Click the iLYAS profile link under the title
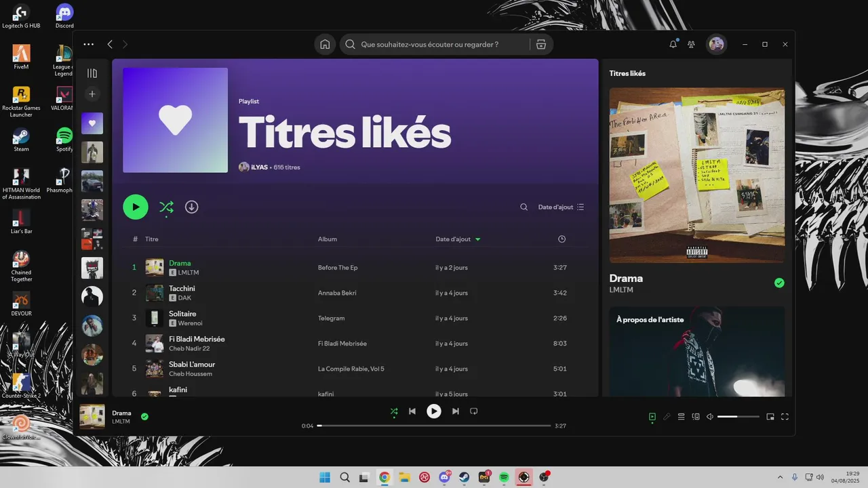Screen dimensions: 868x488 [260, 167]
